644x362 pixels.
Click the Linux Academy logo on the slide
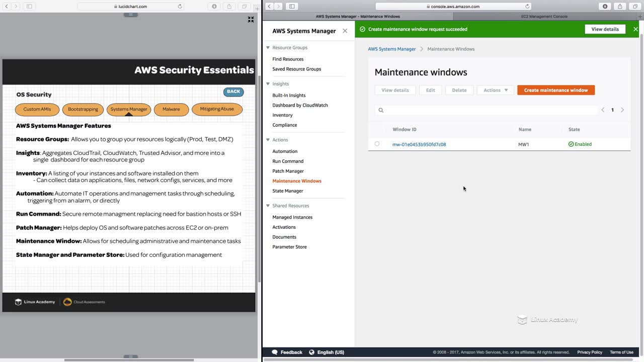35,302
